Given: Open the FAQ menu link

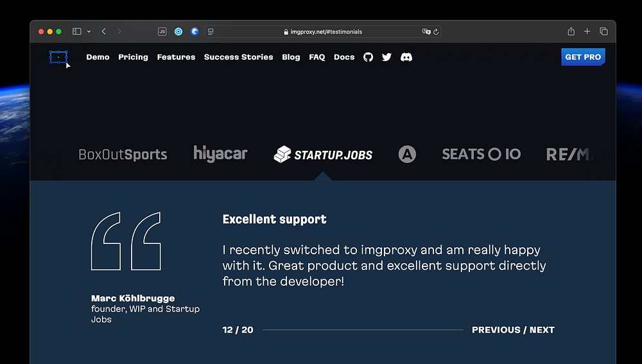Looking at the screenshot, I should point(317,57).
